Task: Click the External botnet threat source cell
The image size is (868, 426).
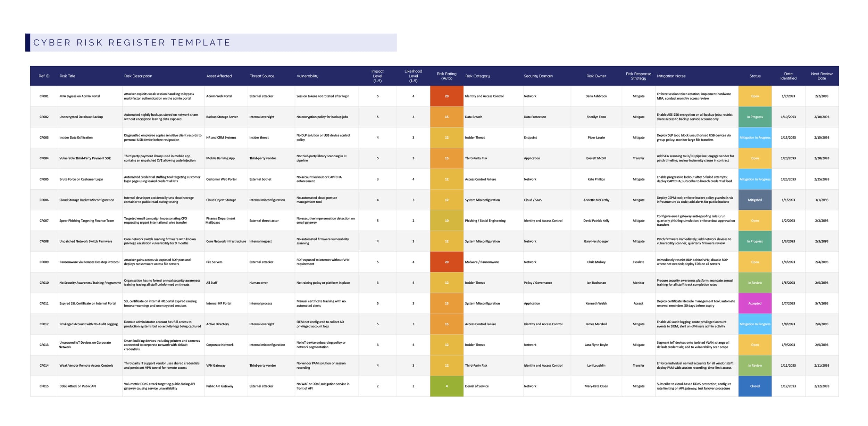Action: pyautogui.click(x=261, y=179)
